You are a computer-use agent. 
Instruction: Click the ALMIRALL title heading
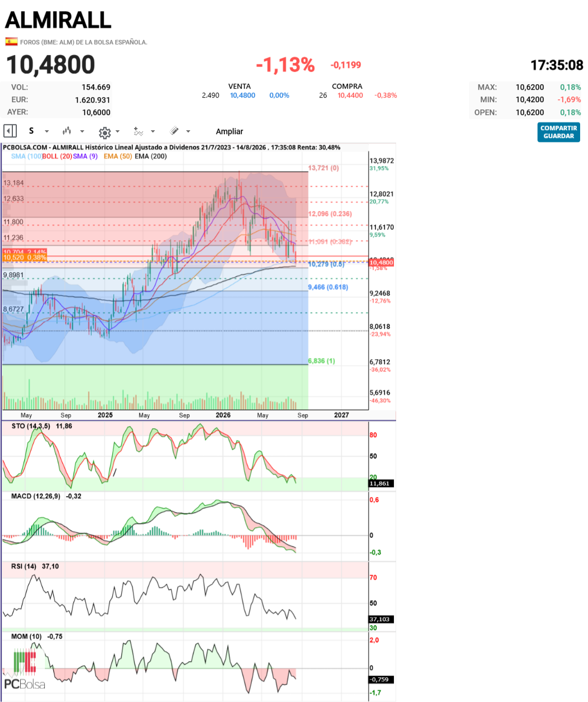[58, 20]
